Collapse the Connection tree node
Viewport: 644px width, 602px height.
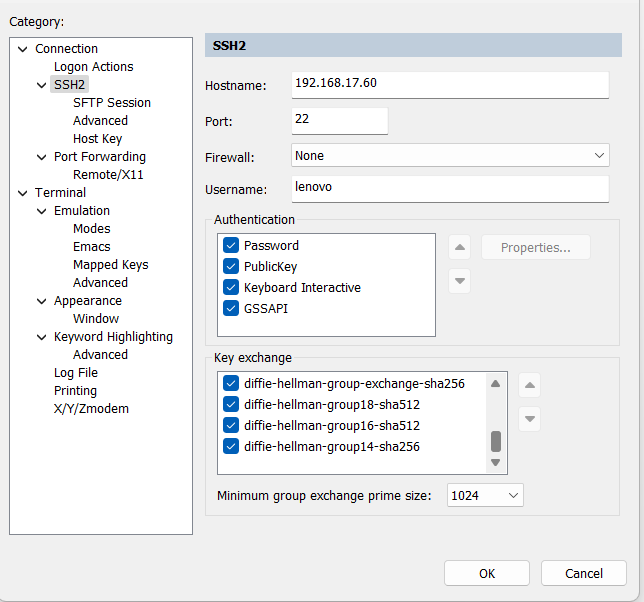point(23,49)
